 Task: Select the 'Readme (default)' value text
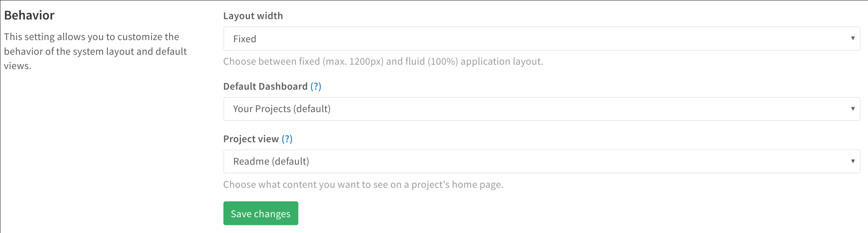[x=271, y=161]
